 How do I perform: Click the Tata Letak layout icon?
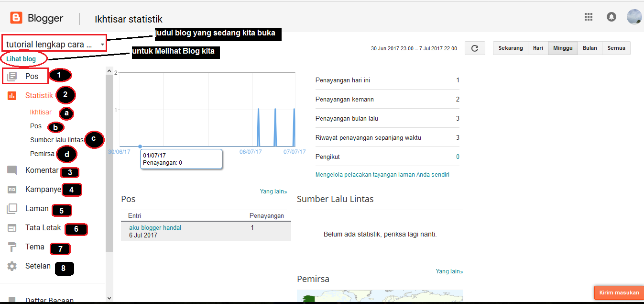(x=12, y=228)
